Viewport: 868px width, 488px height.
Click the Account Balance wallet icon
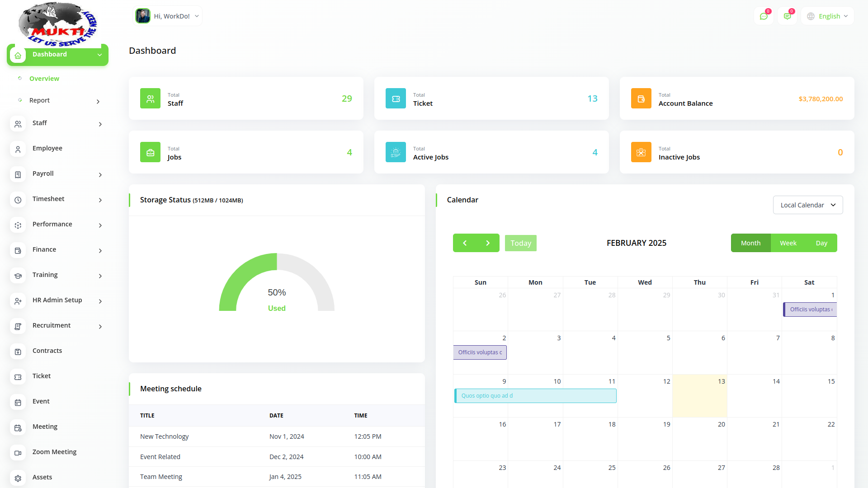coord(641,99)
